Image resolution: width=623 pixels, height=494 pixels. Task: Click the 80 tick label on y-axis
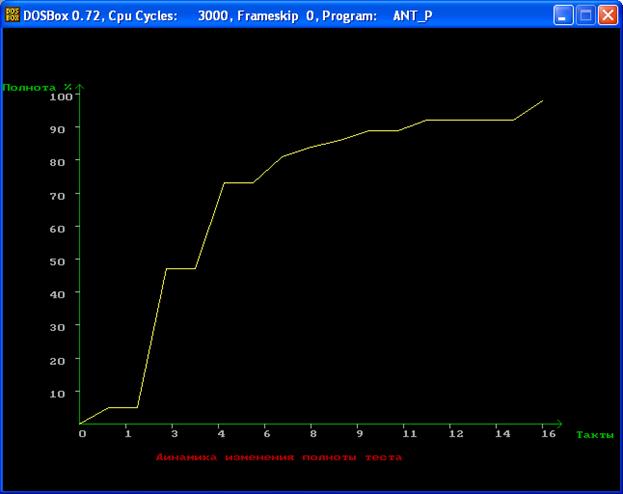click(x=63, y=161)
